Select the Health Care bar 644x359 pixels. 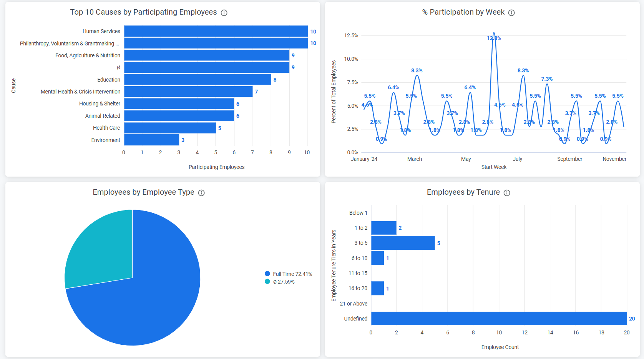[170, 128]
